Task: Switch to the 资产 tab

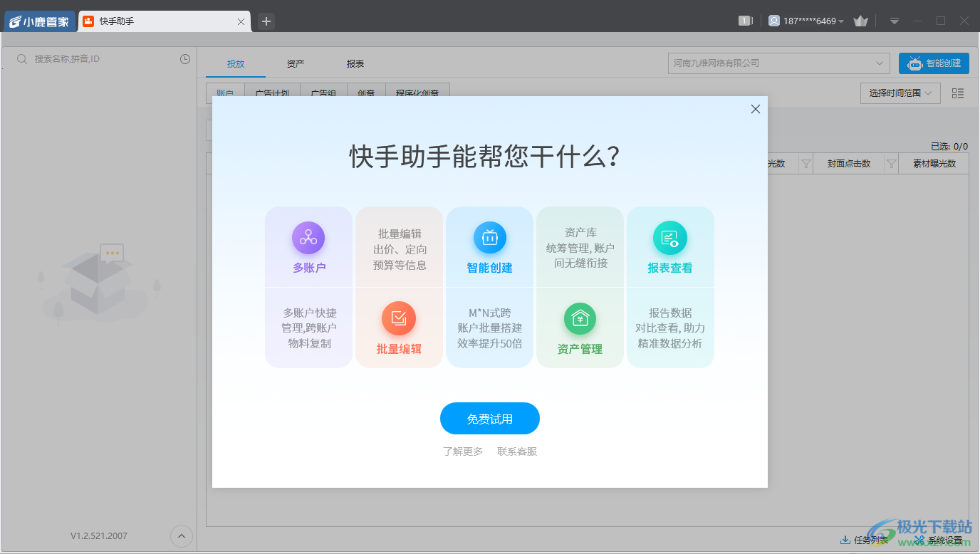Action: coord(296,63)
